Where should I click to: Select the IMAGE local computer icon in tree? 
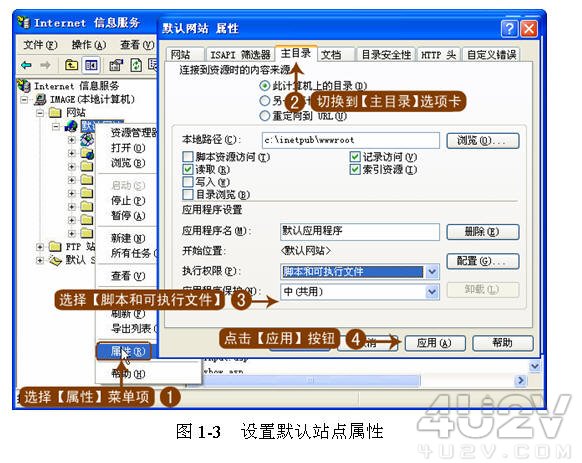pos(40,100)
